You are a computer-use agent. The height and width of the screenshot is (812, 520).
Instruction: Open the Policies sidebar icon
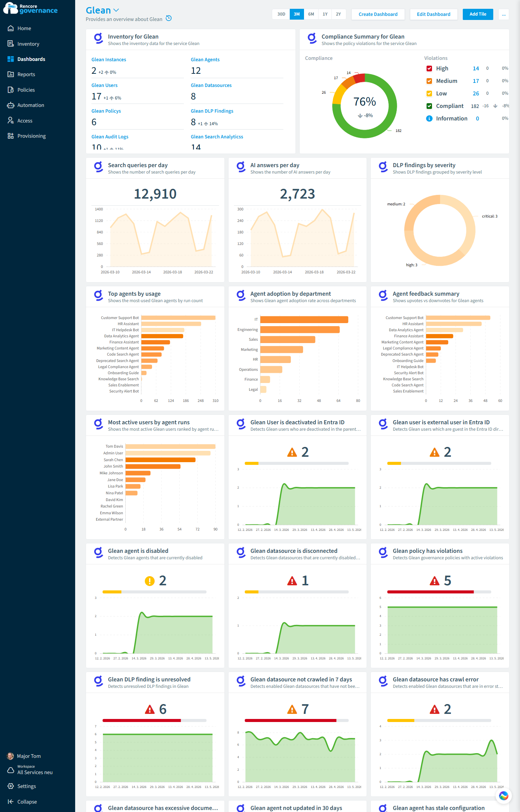click(x=11, y=90)
